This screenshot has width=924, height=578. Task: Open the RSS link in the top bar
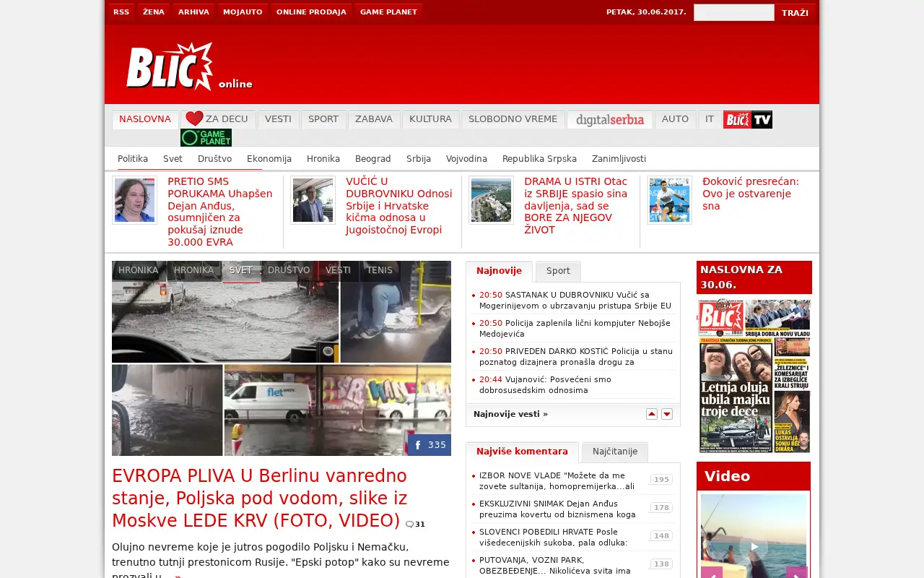click(121, 12)
